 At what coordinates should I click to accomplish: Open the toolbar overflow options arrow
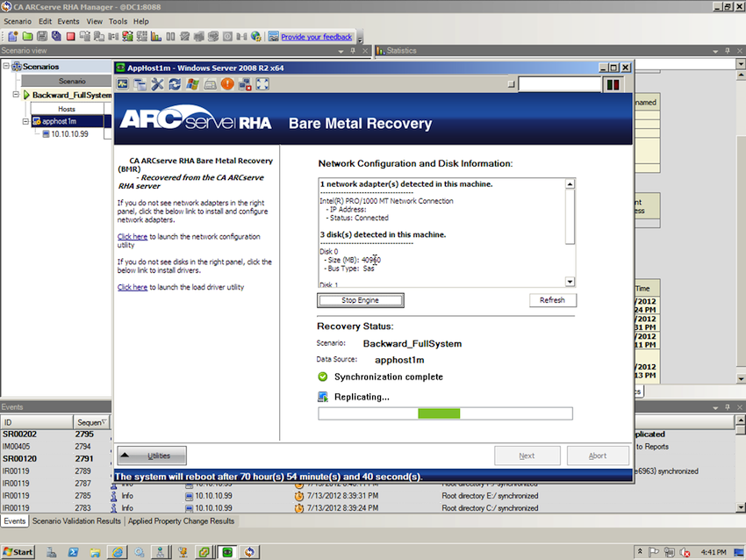[x=360, y=39]
